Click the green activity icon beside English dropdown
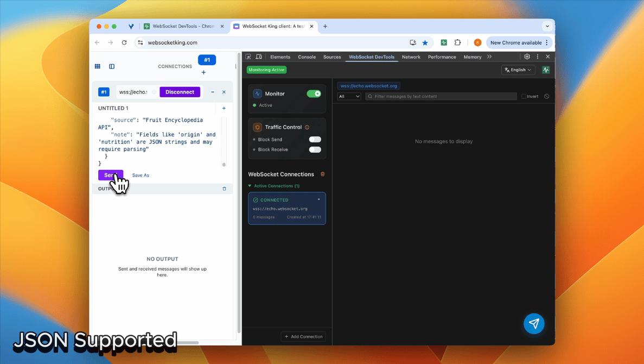Screen dimensions: 644x364 546,70
